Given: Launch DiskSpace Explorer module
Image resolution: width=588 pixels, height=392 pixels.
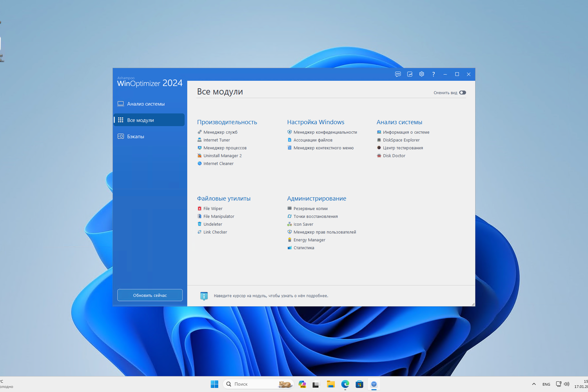Looking at the screenshot, I should coord(401,140).
